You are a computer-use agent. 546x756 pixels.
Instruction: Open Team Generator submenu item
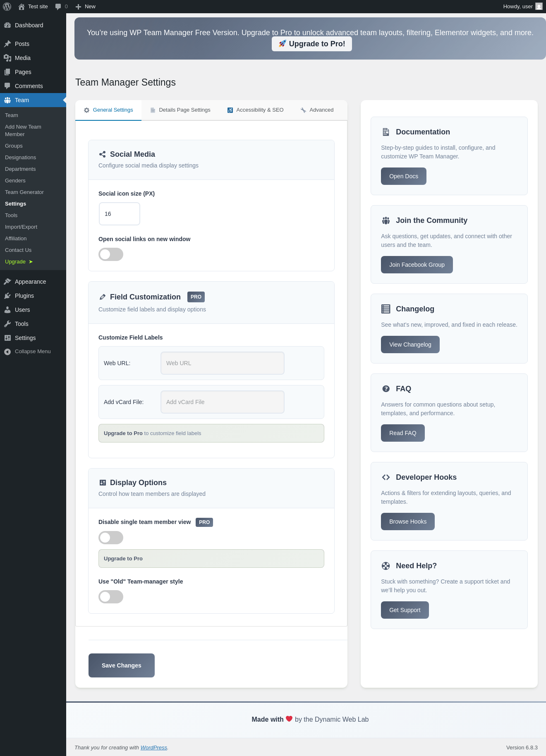(24, 192)
